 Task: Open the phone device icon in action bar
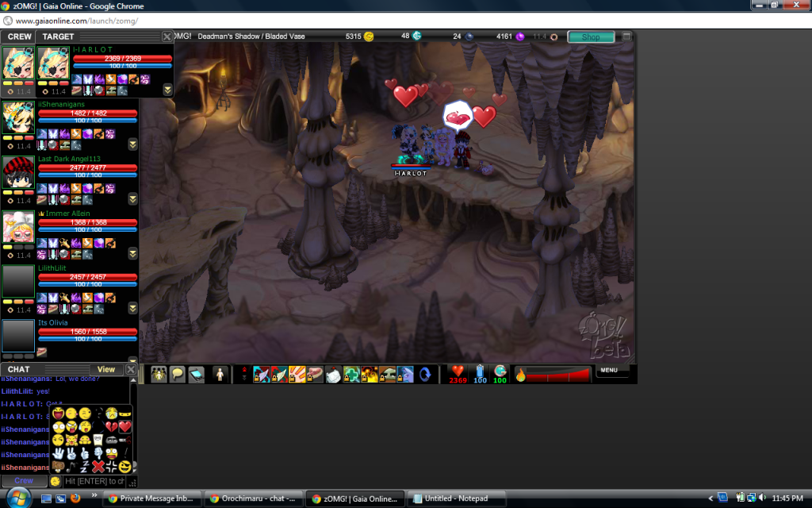[197, 375]
